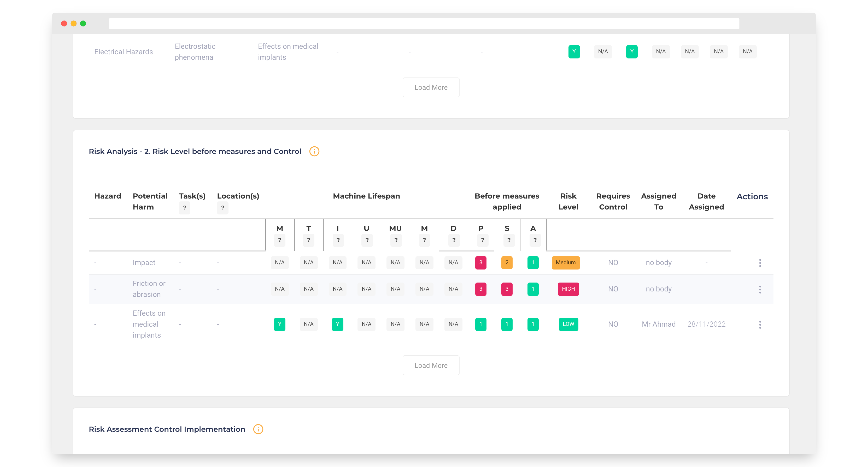Toggle N/A badge in T column of Impact row
The height and width of the screenshot is (467, 868).
click(x=308, y=263)
